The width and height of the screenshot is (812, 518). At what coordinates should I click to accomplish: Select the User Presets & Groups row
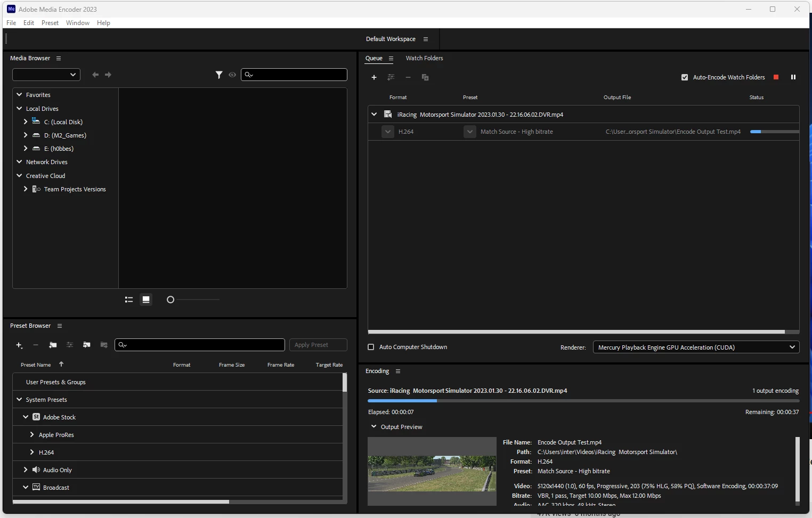click(x=177, y=382)
